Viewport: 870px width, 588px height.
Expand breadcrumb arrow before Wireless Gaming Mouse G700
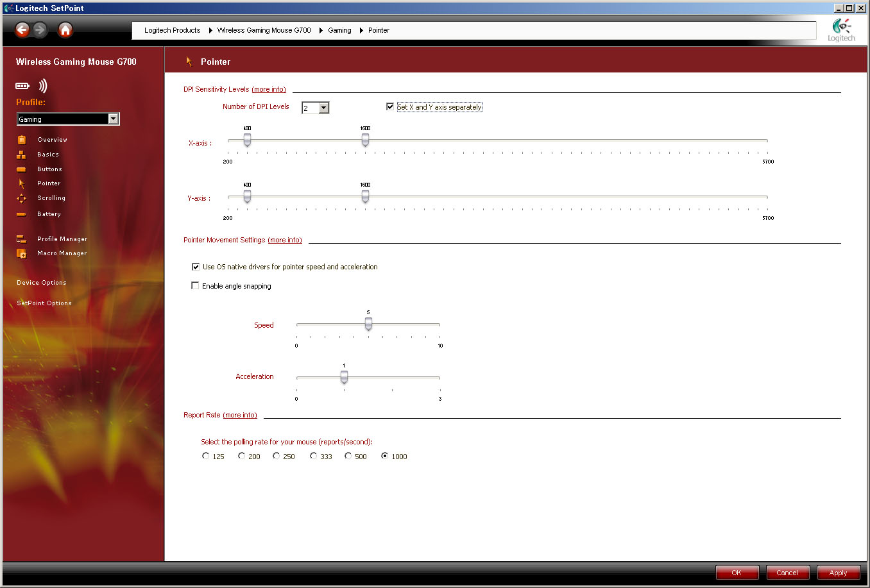[210, 30]
